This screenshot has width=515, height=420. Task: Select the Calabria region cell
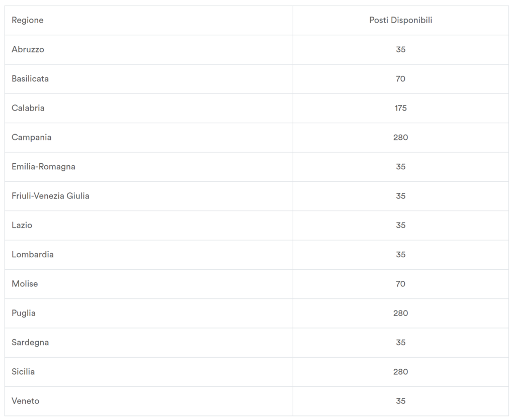click(28, 108)
